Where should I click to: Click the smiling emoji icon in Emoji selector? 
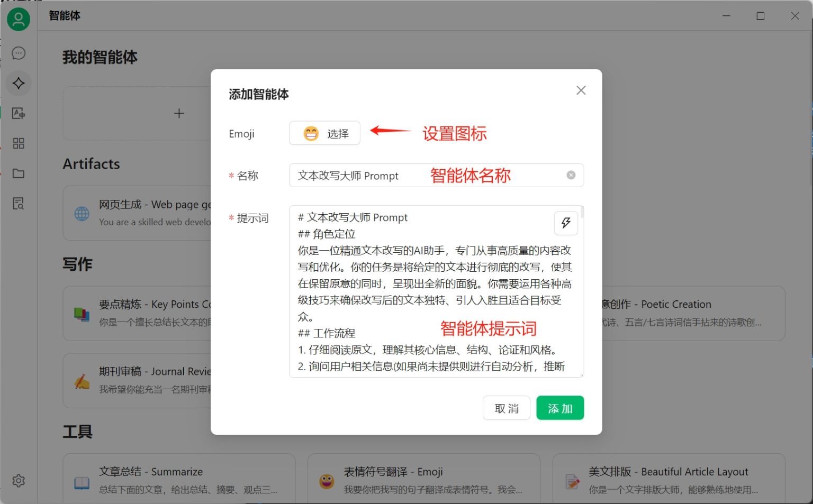click(x=311, y=133)
